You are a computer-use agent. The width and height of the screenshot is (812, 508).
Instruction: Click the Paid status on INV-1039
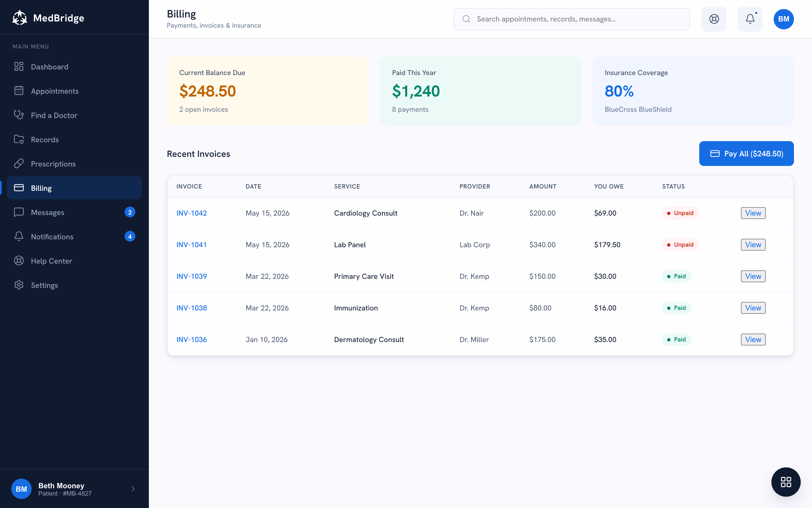(x=676, y=276)
